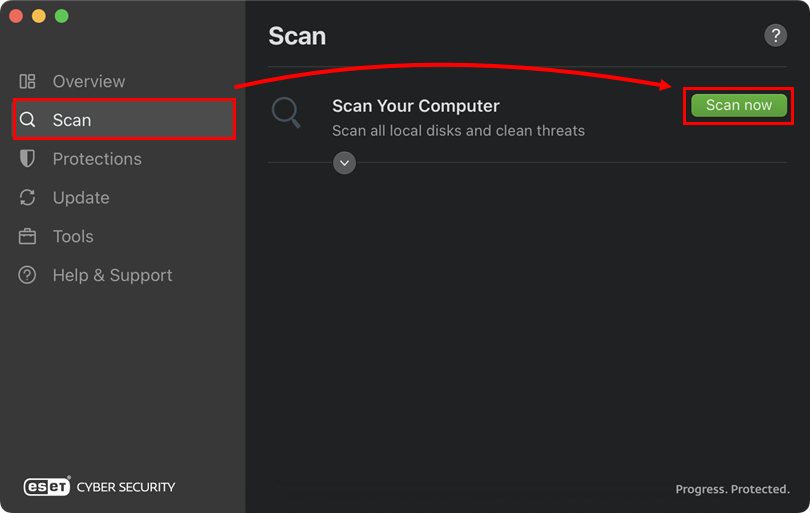Image resolution: width=810 pixels, height=513 pixels.
Task: Click the large magnifier icon beside Scan Your Computer
Action: click(286, 113)
